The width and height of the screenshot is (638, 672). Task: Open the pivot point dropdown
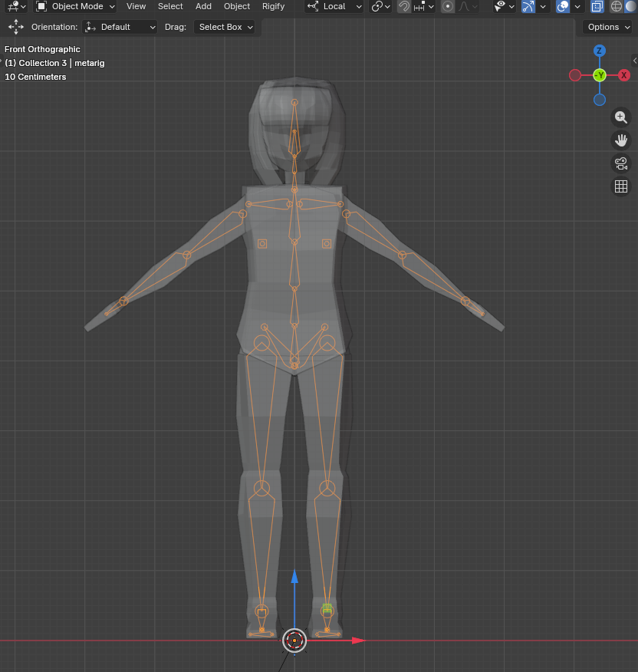(x=380, y=6)
